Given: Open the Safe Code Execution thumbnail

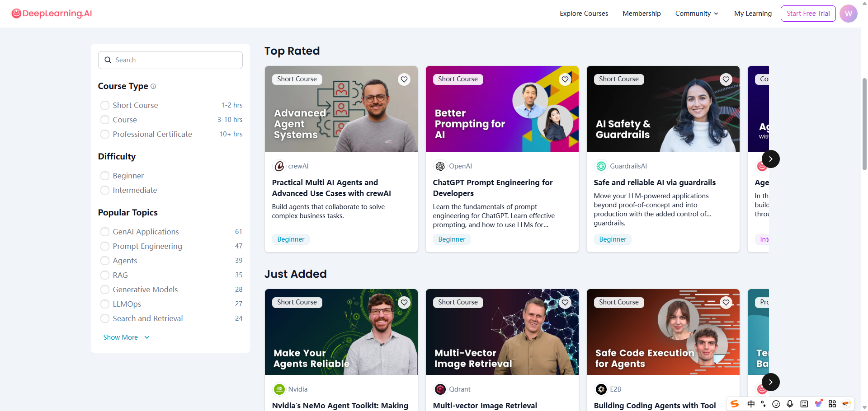Looking at the screenshot, I should coord(663,332).
